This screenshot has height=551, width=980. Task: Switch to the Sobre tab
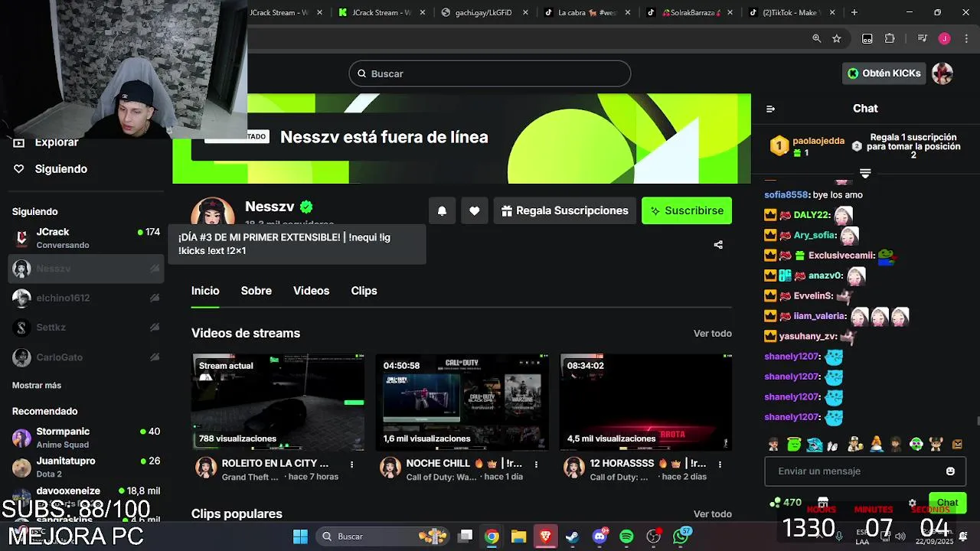point(256,291)
